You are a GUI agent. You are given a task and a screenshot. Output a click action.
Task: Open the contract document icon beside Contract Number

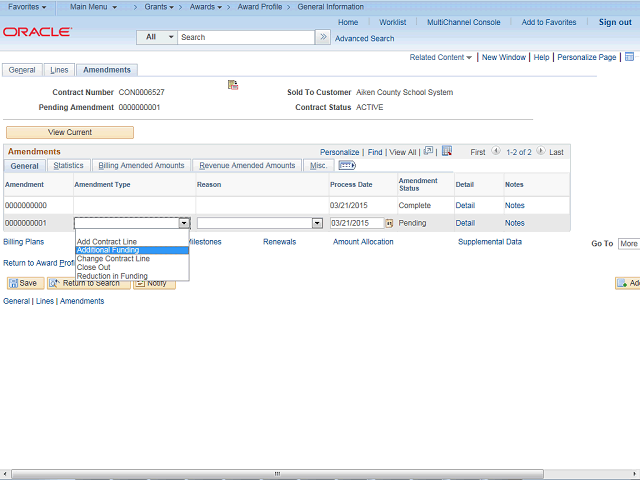(x=233, y=85)
